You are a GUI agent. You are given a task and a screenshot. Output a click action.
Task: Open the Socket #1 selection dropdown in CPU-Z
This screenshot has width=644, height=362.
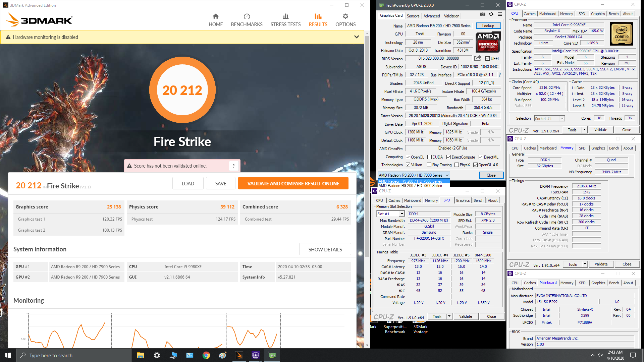coord(549,118)
